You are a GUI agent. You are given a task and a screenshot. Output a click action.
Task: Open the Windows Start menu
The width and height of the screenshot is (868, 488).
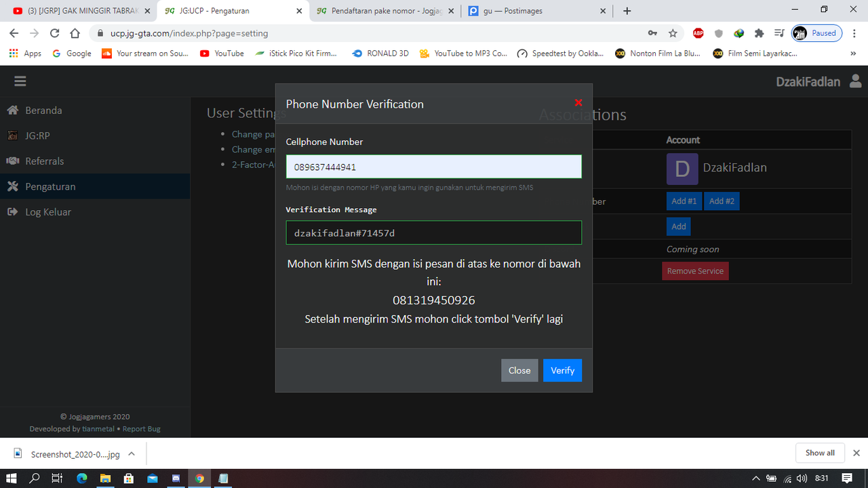pos(12,478)
